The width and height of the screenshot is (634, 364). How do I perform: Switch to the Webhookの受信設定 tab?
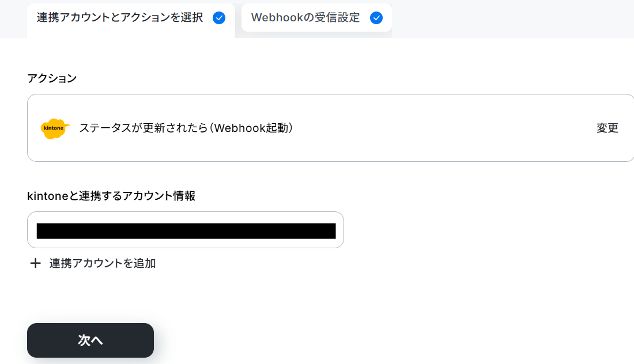(316, 18)
